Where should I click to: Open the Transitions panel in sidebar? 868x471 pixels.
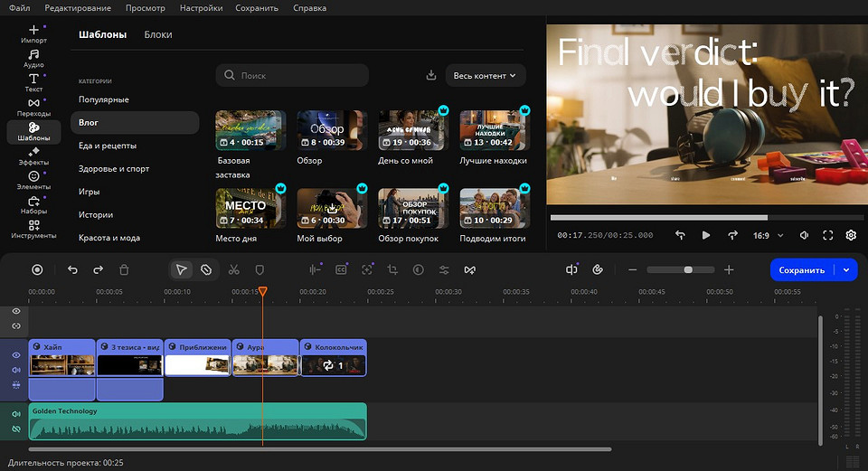click(x=33, y=108)
